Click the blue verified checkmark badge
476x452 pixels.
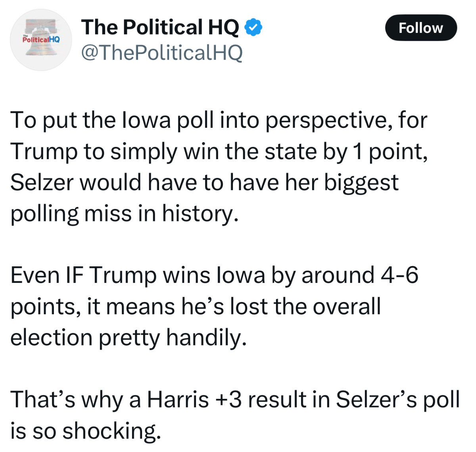pos(253,27)
